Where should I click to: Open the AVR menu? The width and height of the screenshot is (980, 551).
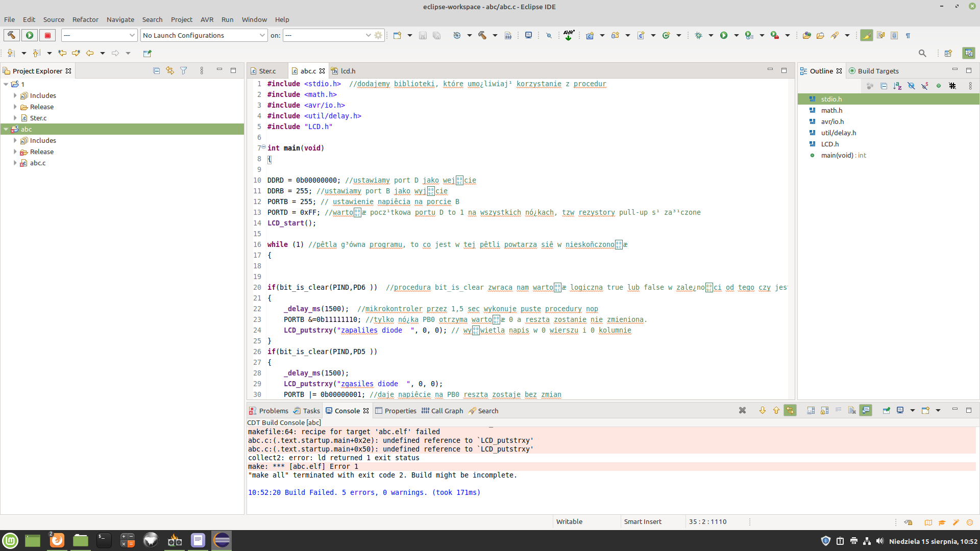coord(207,19)
